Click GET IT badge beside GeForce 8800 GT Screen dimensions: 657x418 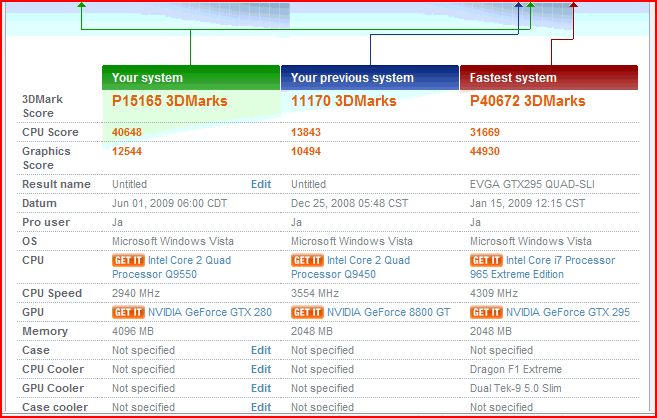307,312
